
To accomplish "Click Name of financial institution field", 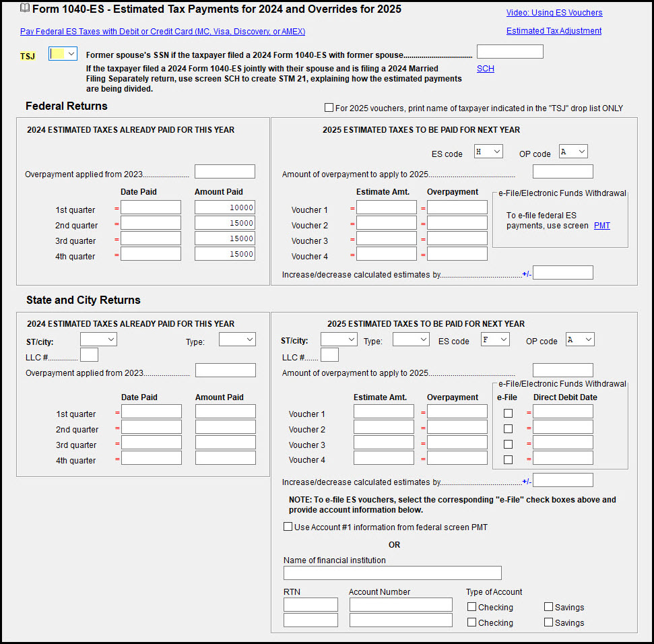I will (x=393, y=573).
